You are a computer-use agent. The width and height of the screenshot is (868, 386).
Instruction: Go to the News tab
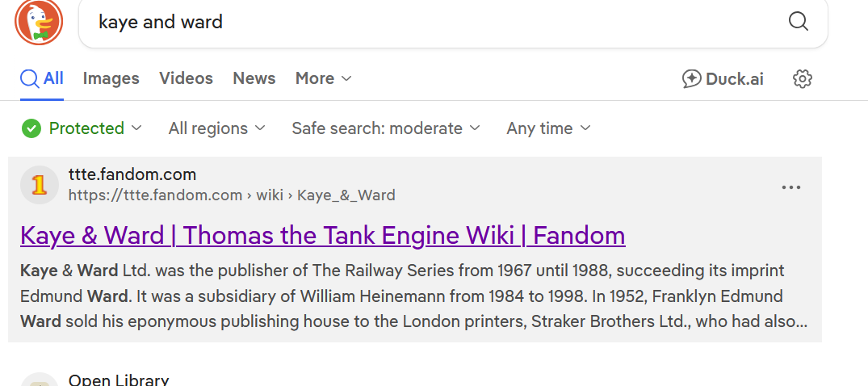coord(254,78)
